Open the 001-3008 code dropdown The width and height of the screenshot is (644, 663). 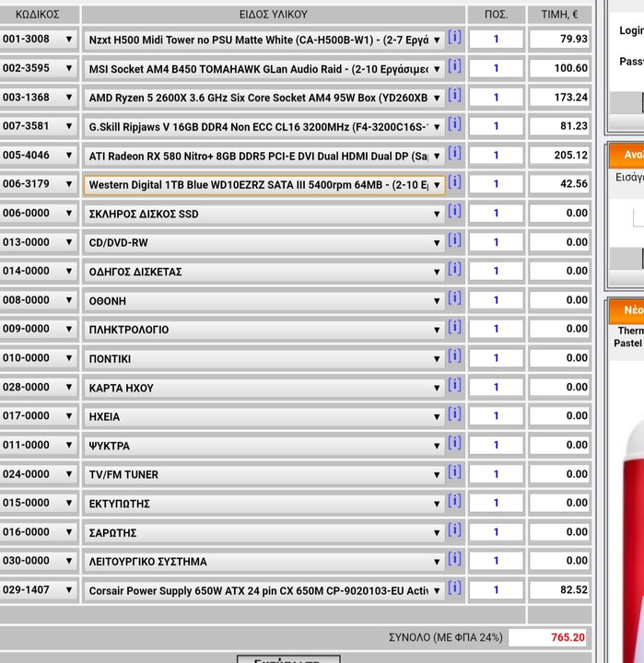tap(38, 39)
